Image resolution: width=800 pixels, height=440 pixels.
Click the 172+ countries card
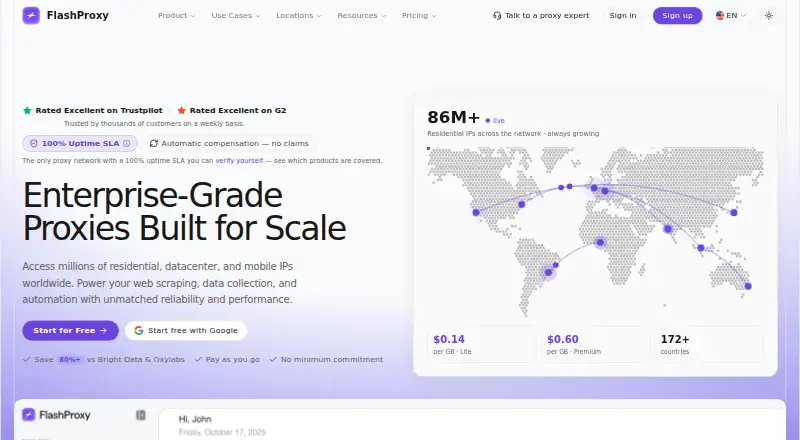pos(709,345)
